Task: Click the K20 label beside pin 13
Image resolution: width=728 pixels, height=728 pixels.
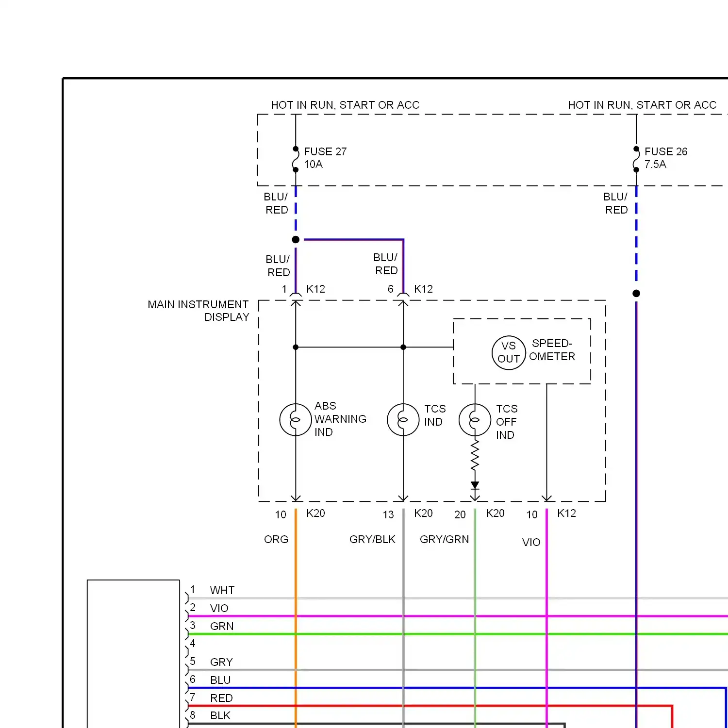Action: pos(423,513)
